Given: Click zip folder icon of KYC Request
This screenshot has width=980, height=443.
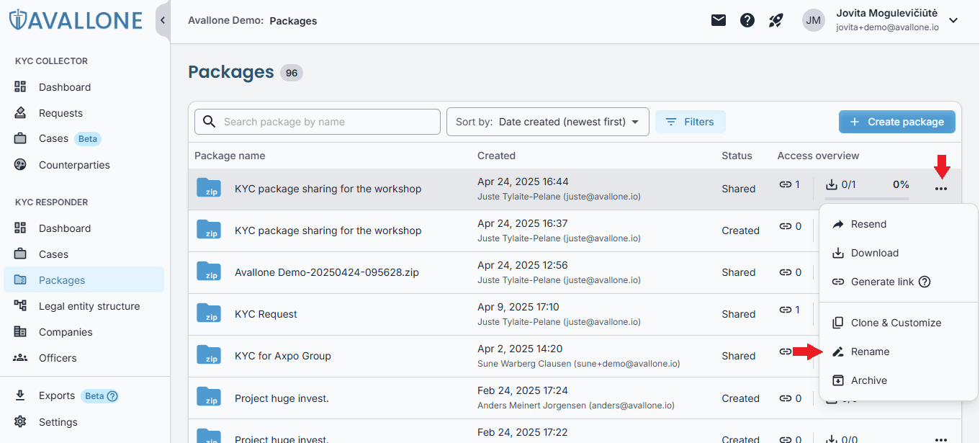Looking at the screenshot, I should tap(209, 313).
